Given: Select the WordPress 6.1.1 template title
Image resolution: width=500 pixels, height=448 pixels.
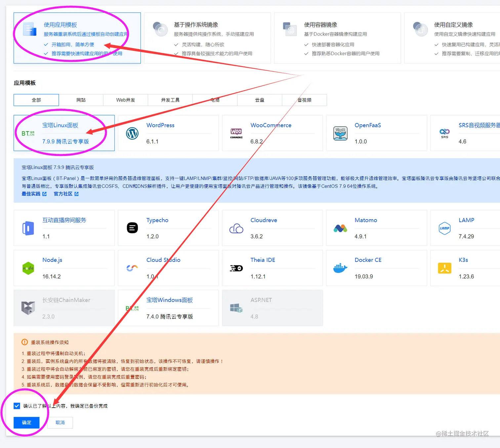Looking at the screenshot, I should tap(160, 125).
